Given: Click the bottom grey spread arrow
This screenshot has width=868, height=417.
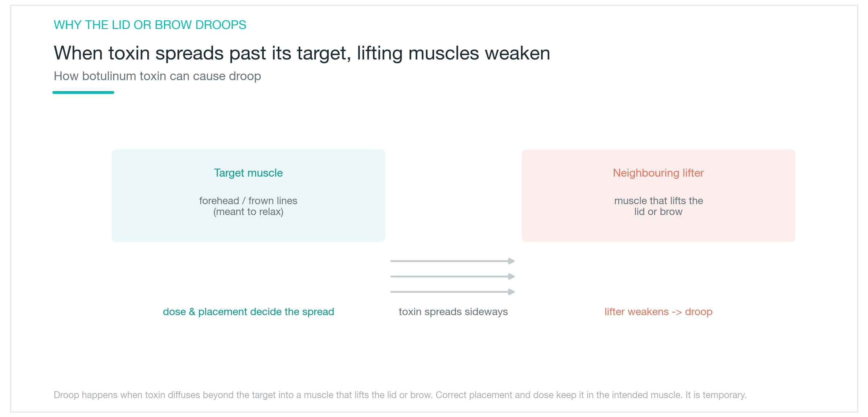Looking at the screenshot, I should 453,292.
